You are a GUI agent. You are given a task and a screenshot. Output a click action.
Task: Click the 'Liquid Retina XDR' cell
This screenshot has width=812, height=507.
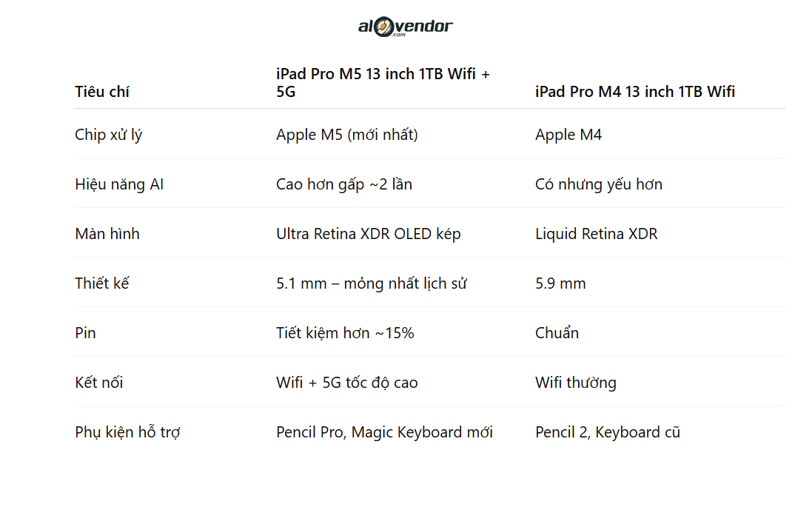point(596,234)
